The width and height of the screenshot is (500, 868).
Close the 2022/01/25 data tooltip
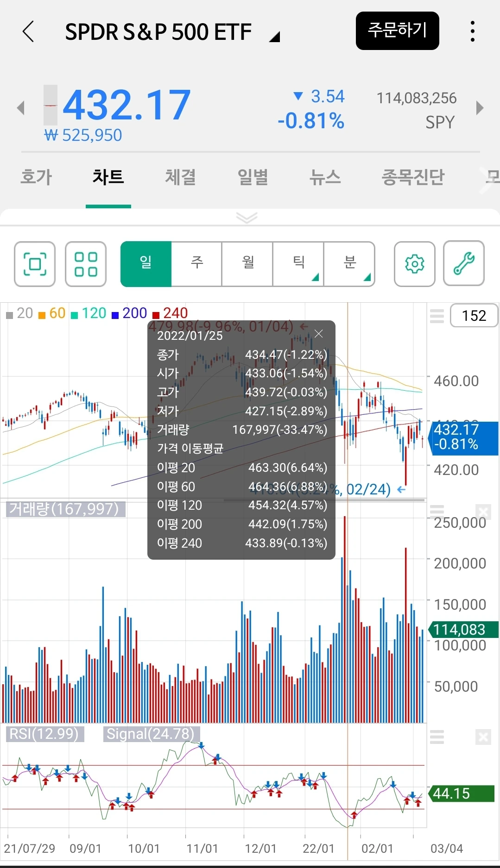coord(318,333)
